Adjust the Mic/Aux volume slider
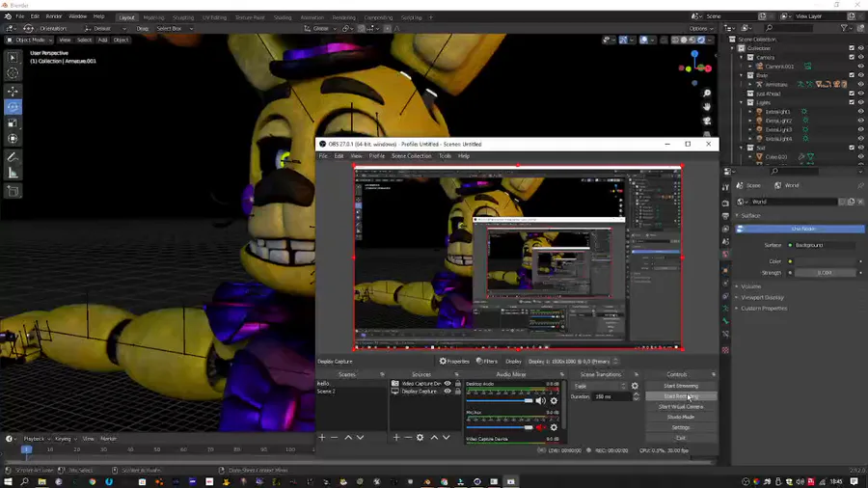This screenshot has height=488, width=868. [500, 427]
